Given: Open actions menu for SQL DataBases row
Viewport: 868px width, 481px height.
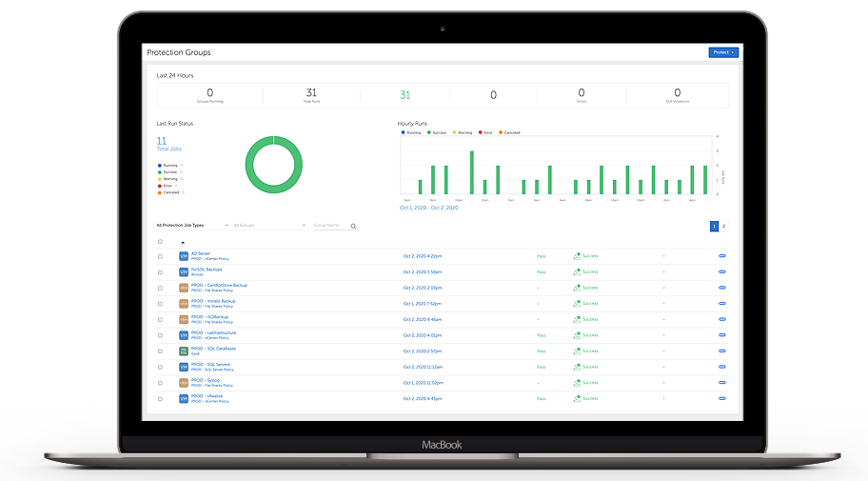Looking at the screenshot, I should pyautogui.click(x=721, y=351).
